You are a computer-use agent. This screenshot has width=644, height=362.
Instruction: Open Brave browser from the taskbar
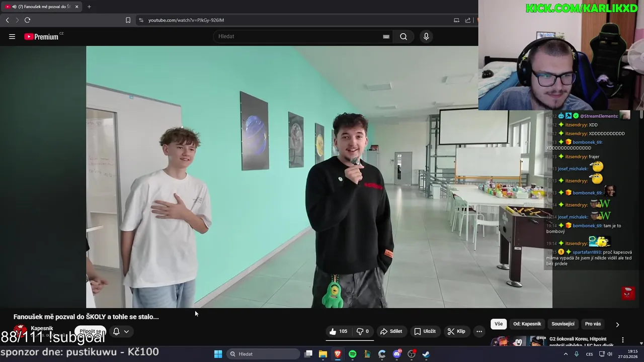point(338,354)
